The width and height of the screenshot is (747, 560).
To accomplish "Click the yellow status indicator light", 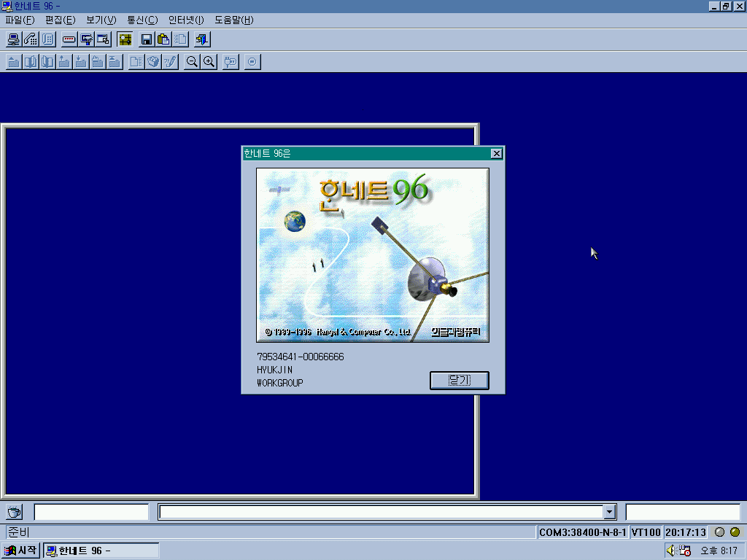I will click(735, 532).
